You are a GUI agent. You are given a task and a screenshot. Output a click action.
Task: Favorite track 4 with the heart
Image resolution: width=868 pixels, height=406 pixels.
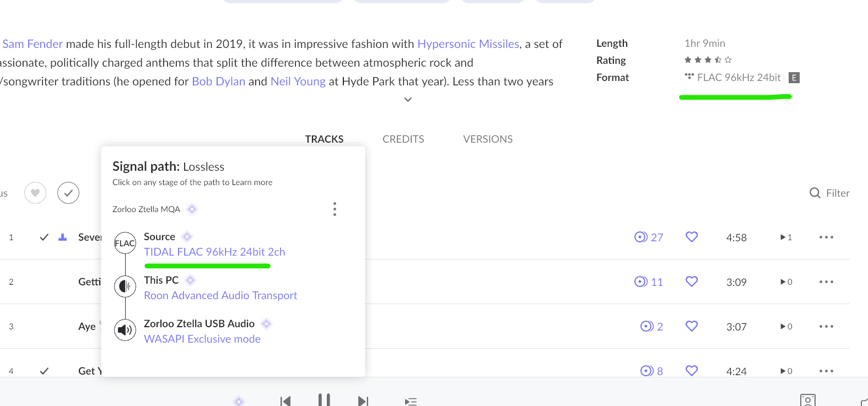[x=692, y=371]
